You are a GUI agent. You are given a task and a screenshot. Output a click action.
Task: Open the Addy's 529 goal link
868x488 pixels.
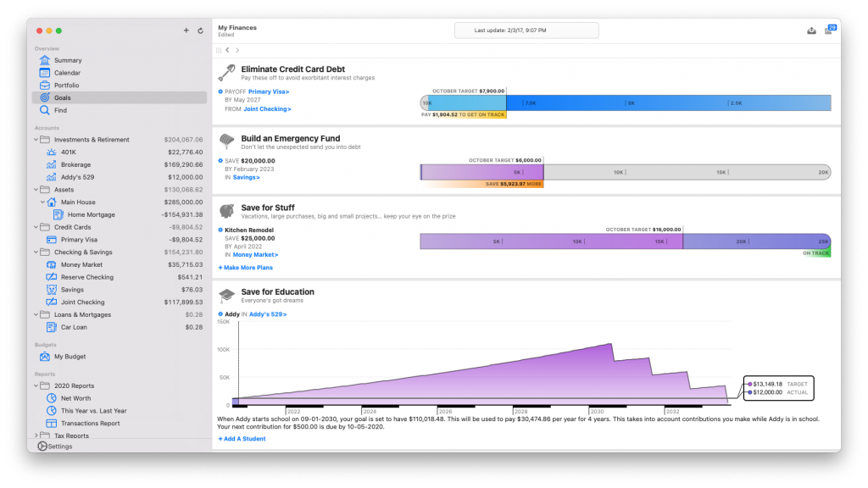click(268, 314)
